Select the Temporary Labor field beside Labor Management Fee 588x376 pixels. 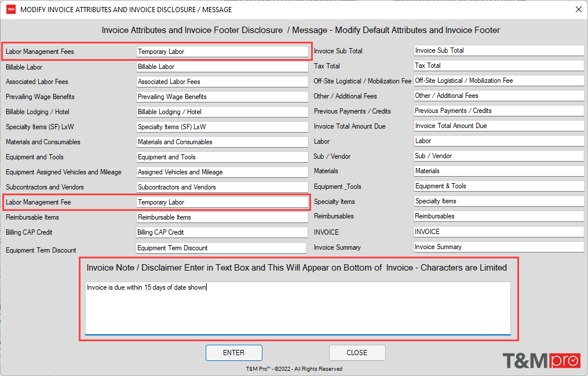(222, 202)
